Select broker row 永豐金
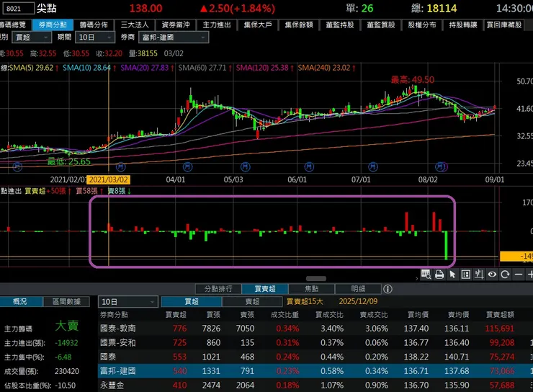This screenshot has height=392, width=533. point(315,386)
